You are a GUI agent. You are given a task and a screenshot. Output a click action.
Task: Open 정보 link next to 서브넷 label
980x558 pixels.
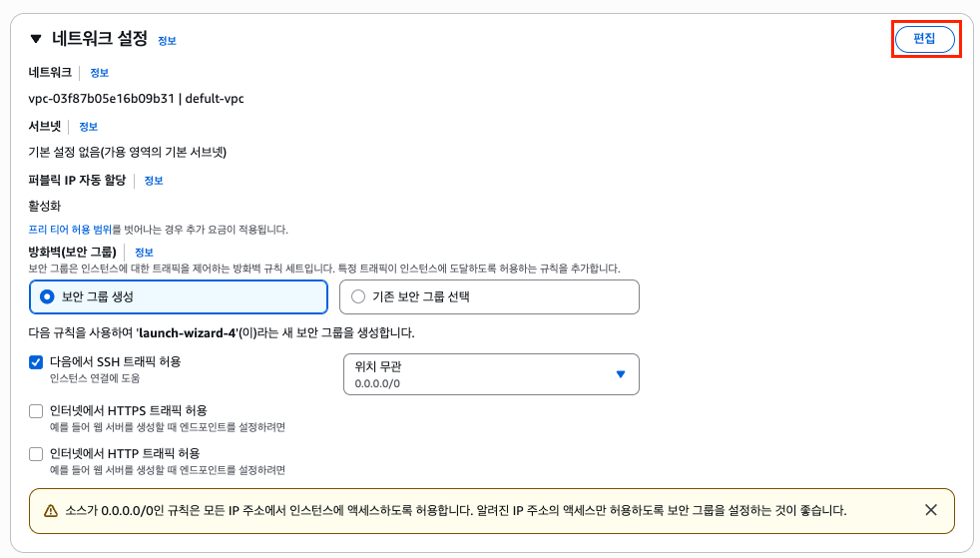[88, 127]
